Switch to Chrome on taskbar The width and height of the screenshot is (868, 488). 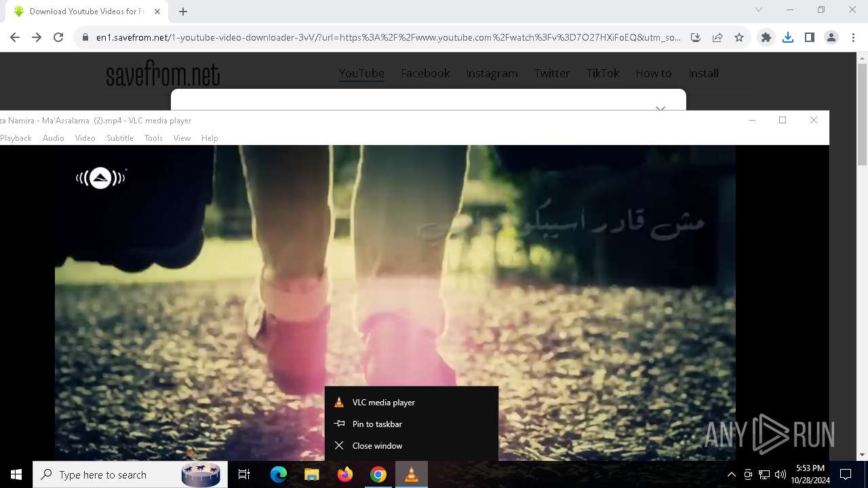click(x=378, y=474)
